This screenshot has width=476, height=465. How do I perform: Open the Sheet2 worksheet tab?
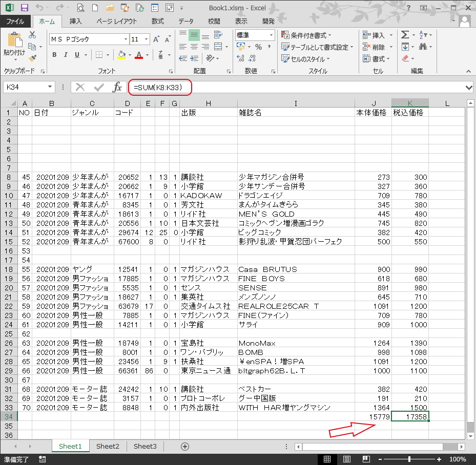pos(108,446)
